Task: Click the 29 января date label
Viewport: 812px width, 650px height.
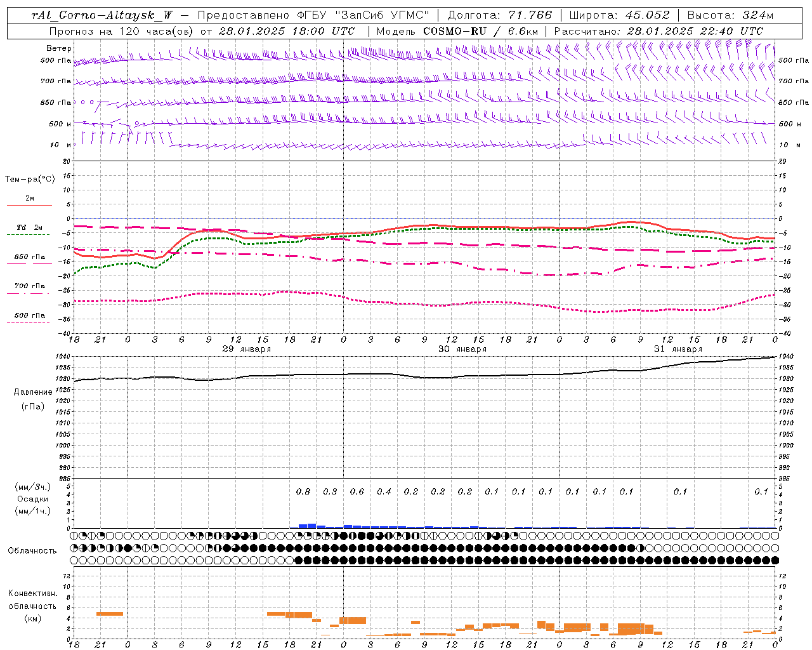Action: point(246,349)
